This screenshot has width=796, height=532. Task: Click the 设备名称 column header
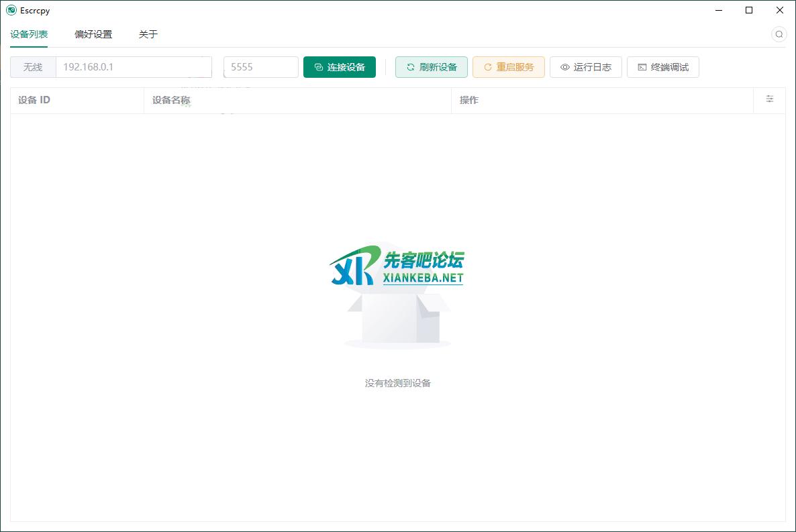point(170,100)
